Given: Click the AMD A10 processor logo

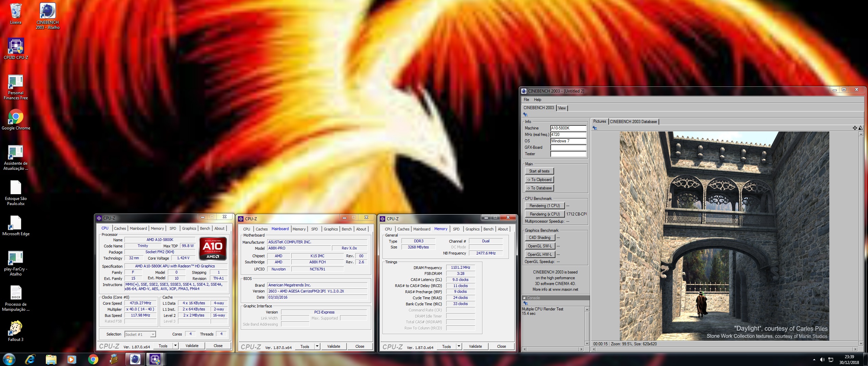Looking at the screenshot, I should (213, 249).
